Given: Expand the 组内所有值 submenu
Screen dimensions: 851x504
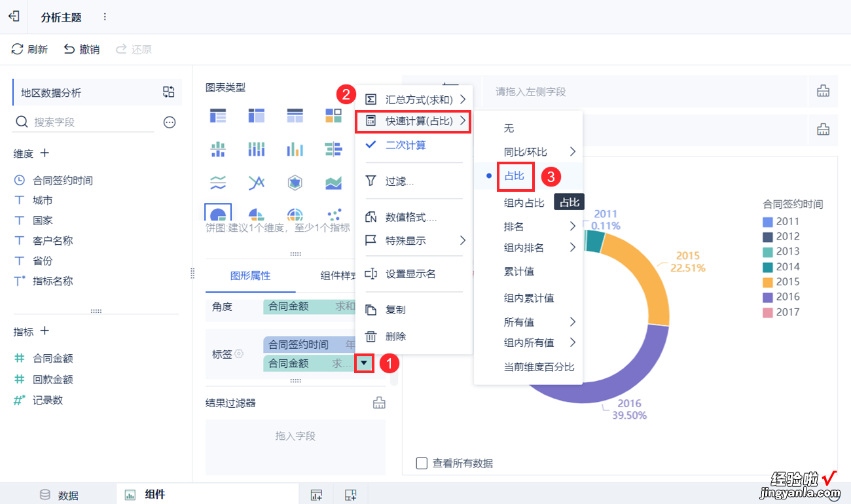Looking at the screenshot, I should coord(528,342).
